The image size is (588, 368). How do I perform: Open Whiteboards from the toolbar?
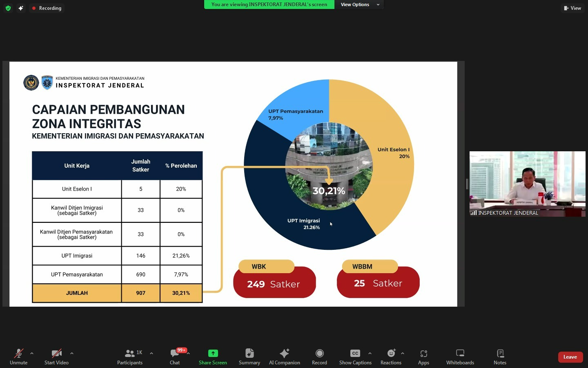point(460,356)
